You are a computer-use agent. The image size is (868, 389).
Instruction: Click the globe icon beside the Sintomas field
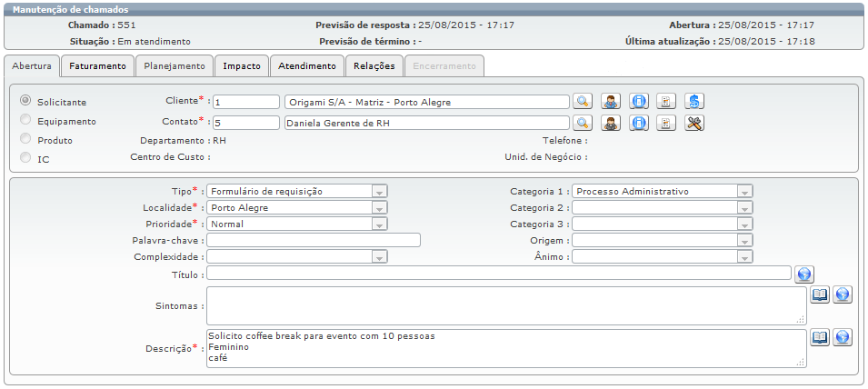(x=842, y=295)
